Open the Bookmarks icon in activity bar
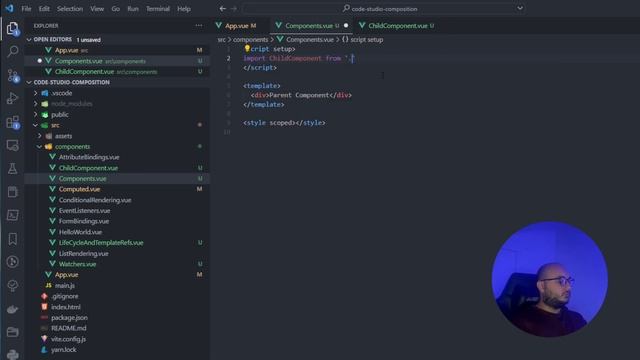Screen dimensions: 640x360 [13, 239]
